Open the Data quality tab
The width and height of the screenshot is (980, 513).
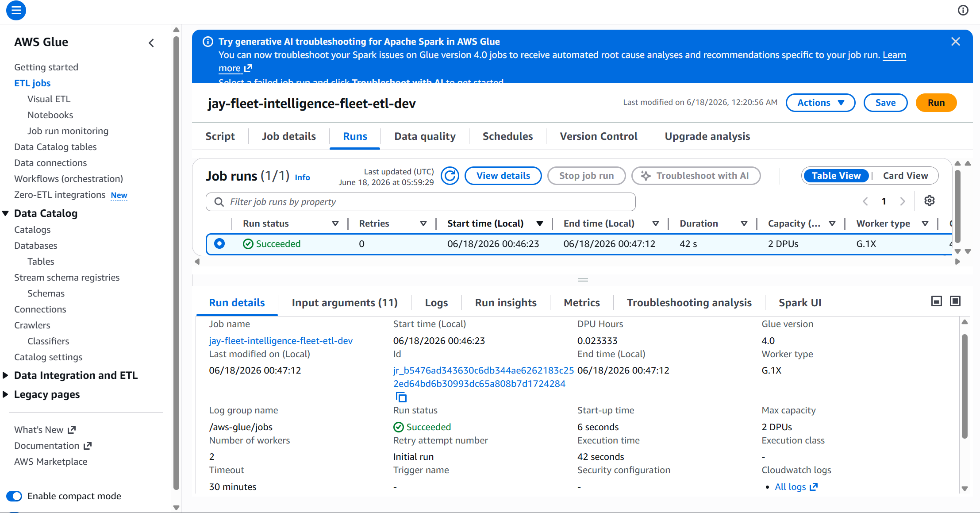[x=425, y=136]
